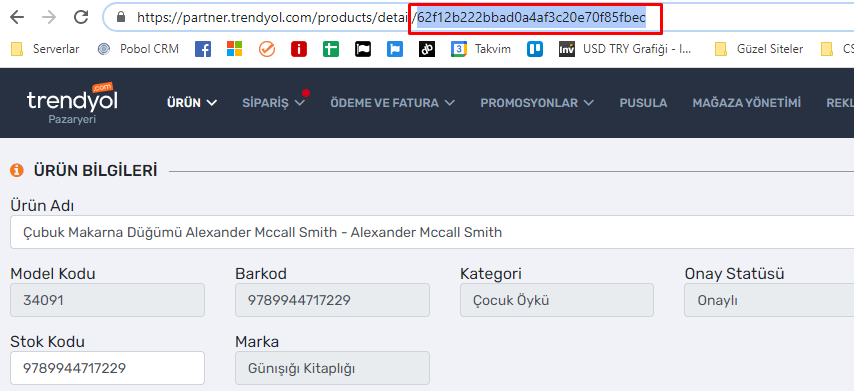Click the Model Kodu field 34091
The image size is (854, 391).
pyautogui.click(x=107, y=300)
